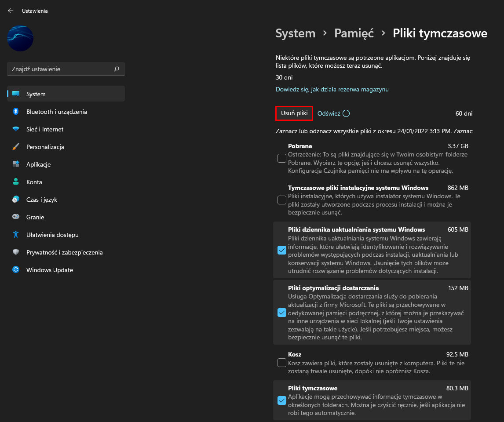Click the user profile avatar picture
Image resolution: width=504 pixels, height=422 pixels.
[20, 38]
